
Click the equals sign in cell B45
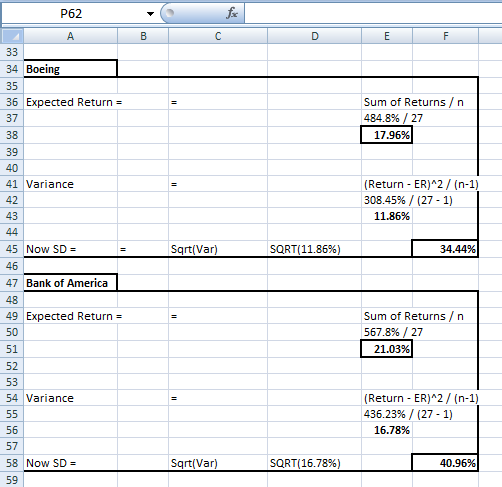pos(123,249)
